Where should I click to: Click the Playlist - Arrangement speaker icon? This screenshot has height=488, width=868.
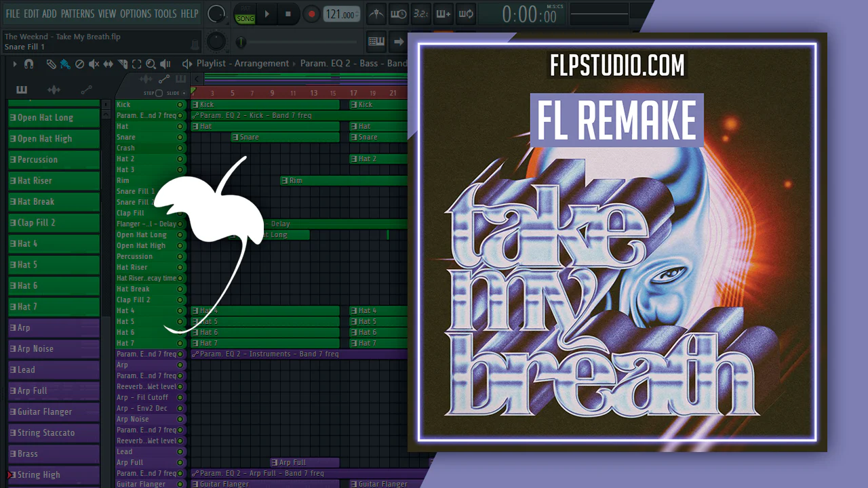pyautogui.click(x=187, y=64)
